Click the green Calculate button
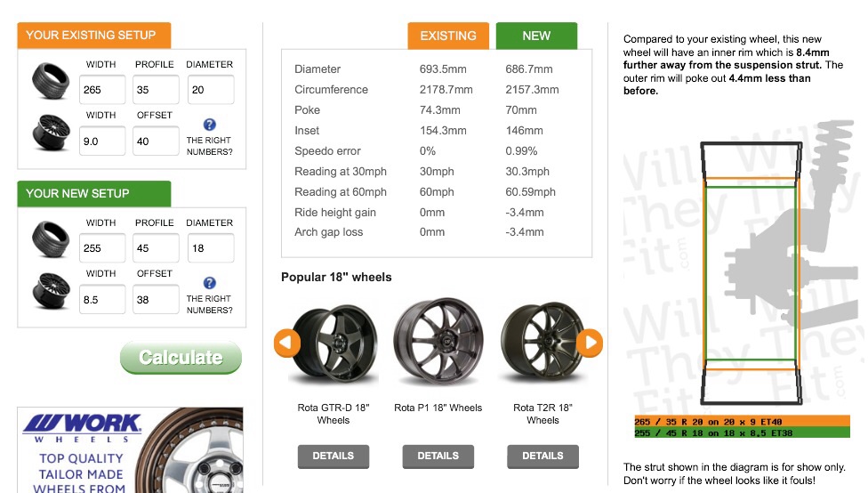 coord(181,357)
